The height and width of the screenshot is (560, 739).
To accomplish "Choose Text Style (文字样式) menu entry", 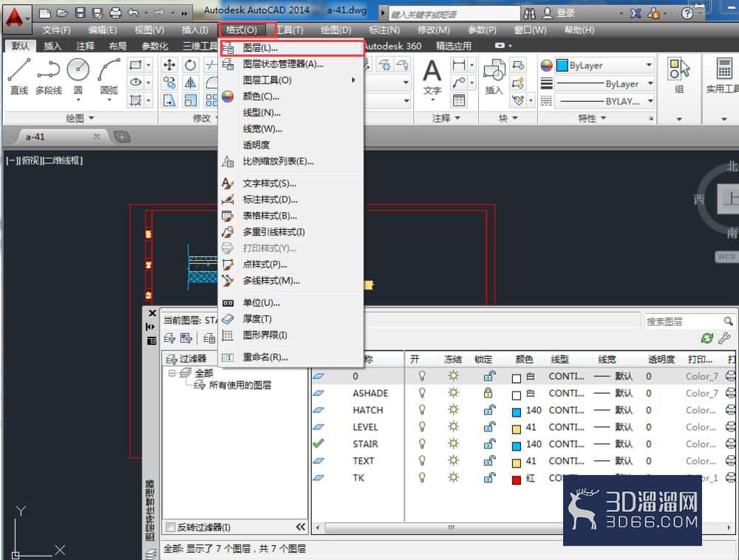I will click(x=291, y=183).
